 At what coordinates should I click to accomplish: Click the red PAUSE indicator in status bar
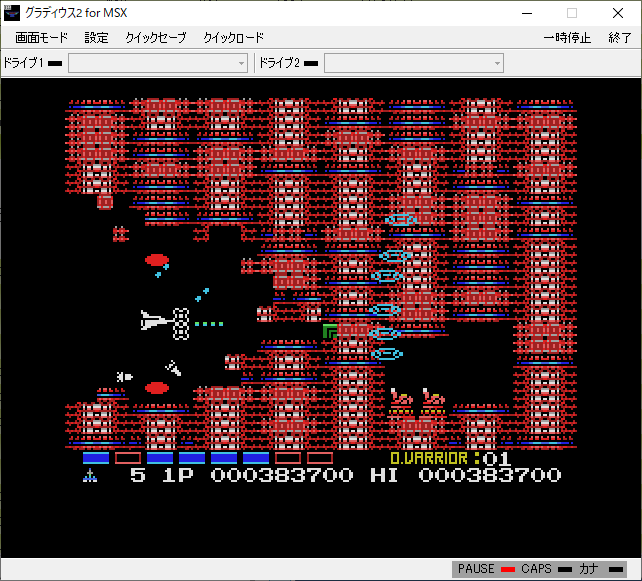point(508,569)
